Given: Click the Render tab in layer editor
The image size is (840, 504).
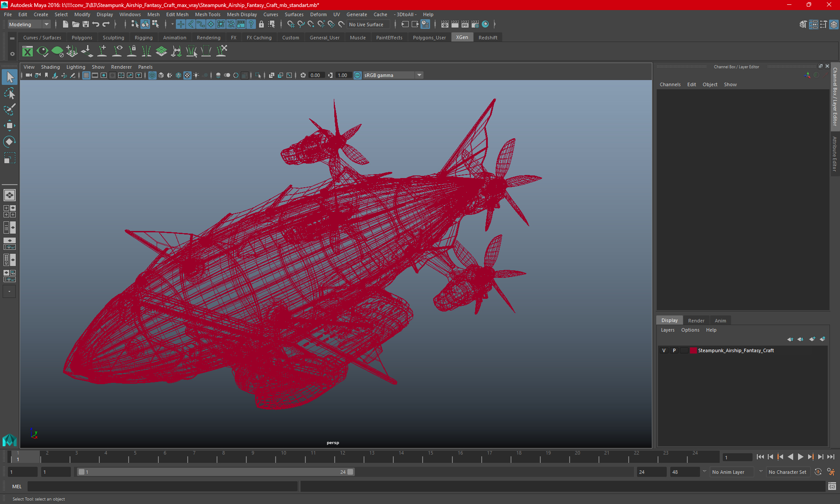Looking at the screenshot, I should pos(696,321).
